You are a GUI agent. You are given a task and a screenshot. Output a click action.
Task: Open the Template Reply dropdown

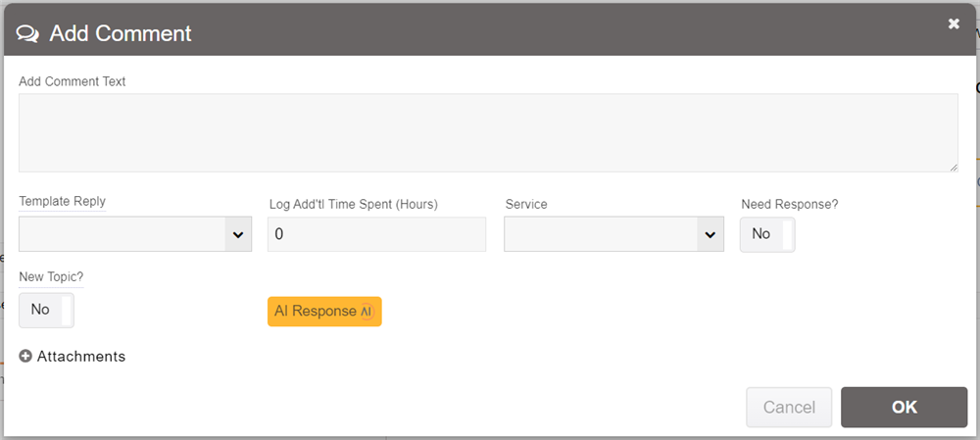tap(122, 234)
